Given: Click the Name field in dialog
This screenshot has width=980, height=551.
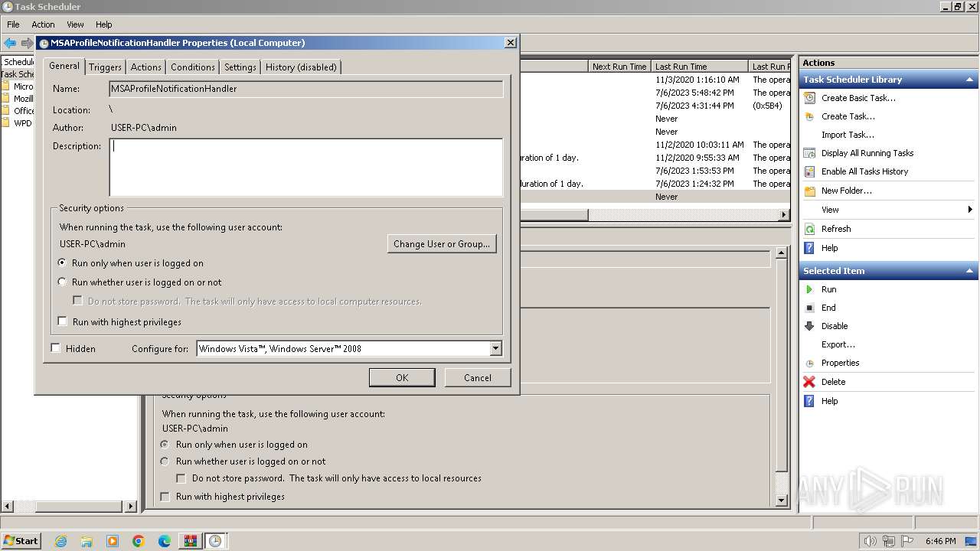Looking at the screenshot, I should pos(306,89).
